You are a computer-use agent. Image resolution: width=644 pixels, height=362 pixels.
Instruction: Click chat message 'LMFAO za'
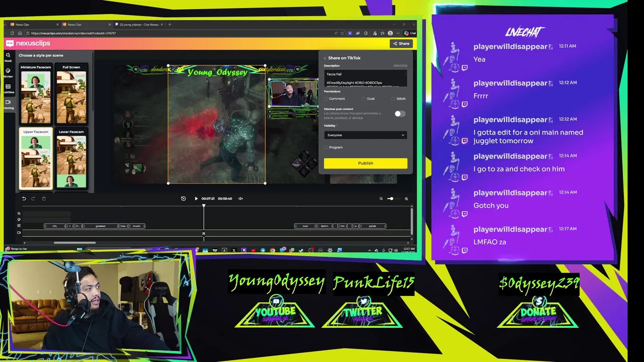pos(490,242)
